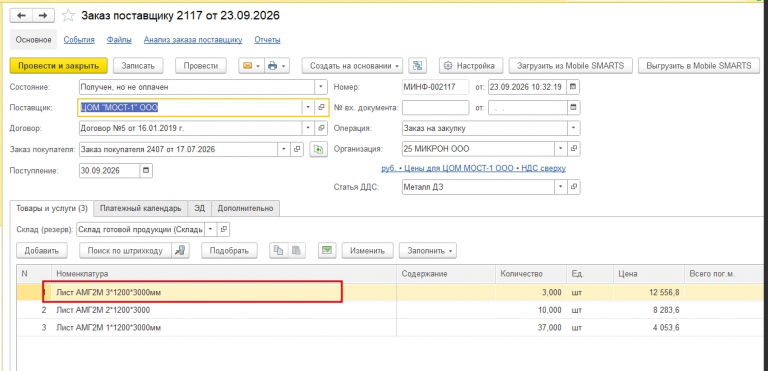Open calendar picker for document date 23.09.2026
This screenshot has width=768, height=371.
pyautogui.click(x=573, y=87)
